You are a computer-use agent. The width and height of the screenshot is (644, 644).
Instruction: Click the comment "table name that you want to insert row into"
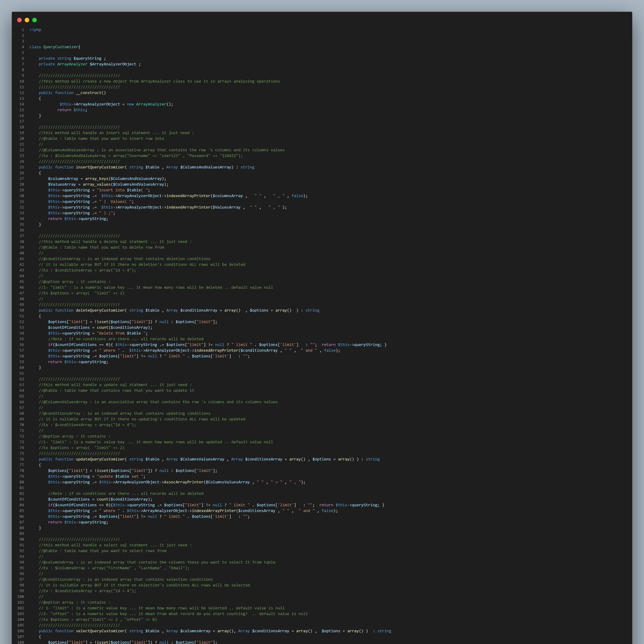[102, 139]
